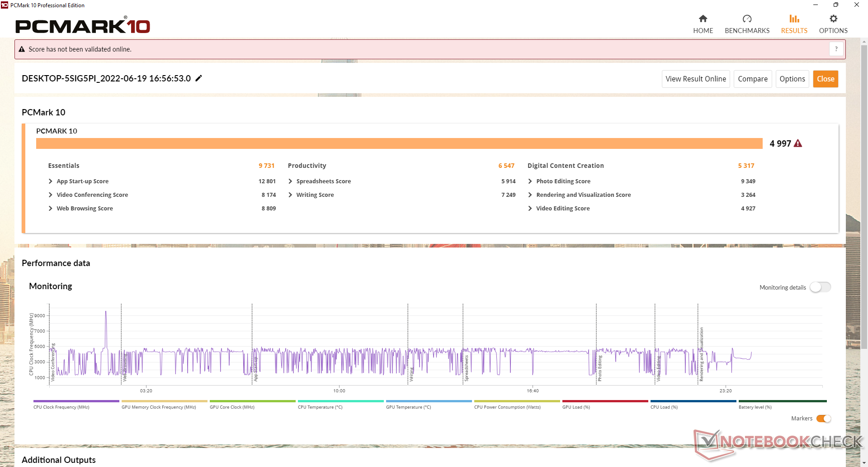
Task: Open the OPTIONS tab label
Action: (833, 31)
